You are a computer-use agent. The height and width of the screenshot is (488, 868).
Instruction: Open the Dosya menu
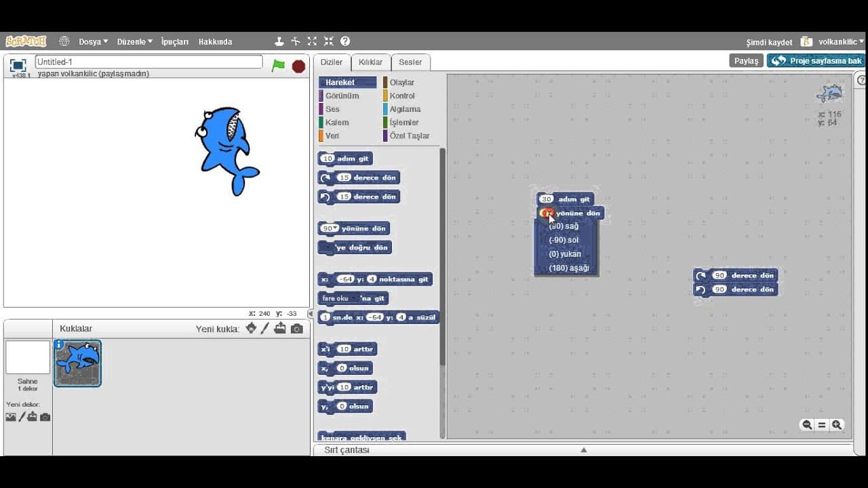click(x=93, y=41)
